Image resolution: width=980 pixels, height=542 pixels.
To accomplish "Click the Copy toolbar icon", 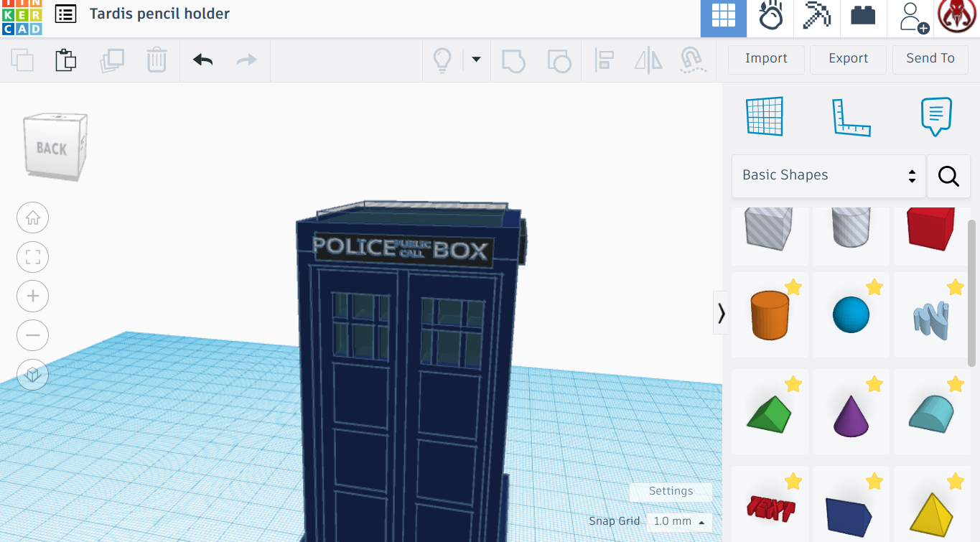I will pos(22,60).
